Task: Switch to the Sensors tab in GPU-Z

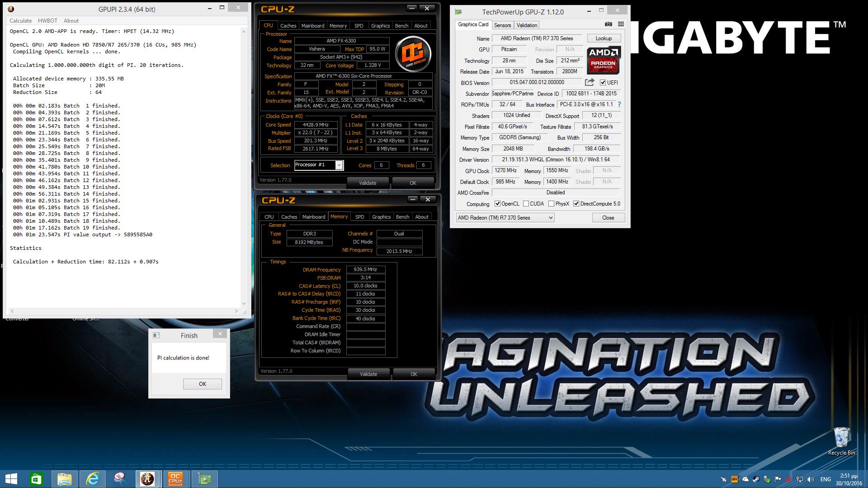Action: tap(502, 25)
